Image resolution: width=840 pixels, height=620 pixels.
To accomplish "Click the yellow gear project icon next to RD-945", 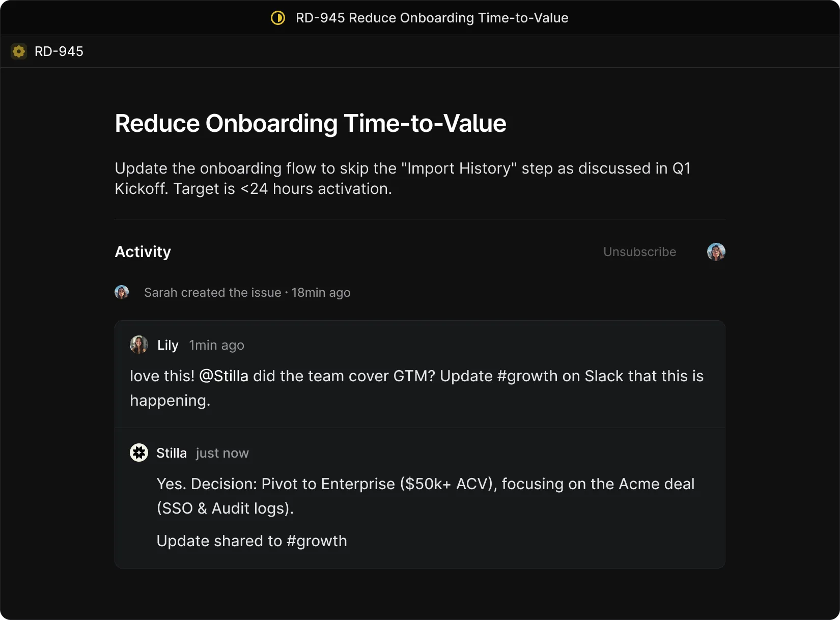I will tap(19, 51).
